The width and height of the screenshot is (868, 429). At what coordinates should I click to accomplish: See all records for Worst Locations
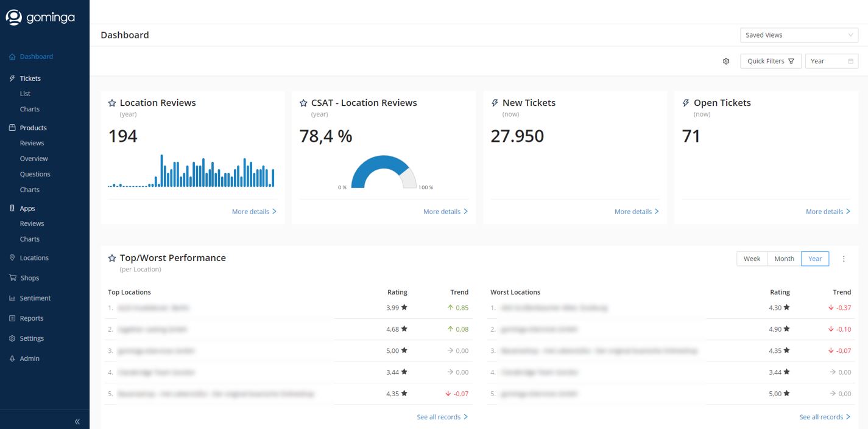(825, 417)
